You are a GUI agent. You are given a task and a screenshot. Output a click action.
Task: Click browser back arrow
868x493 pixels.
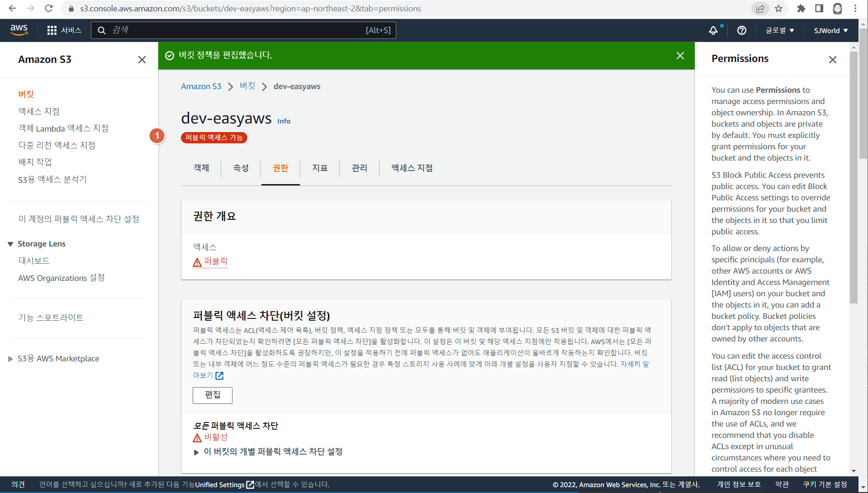point(12,8)
